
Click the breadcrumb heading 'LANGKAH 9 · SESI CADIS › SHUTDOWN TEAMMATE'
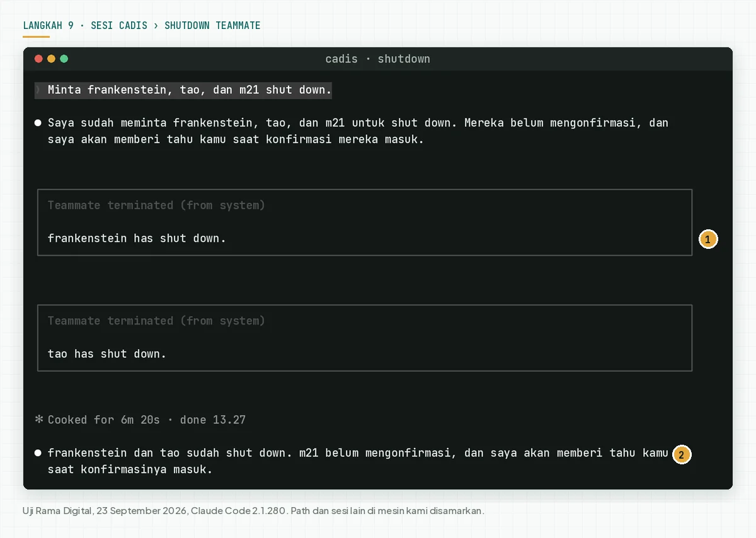tap(142, 26)
